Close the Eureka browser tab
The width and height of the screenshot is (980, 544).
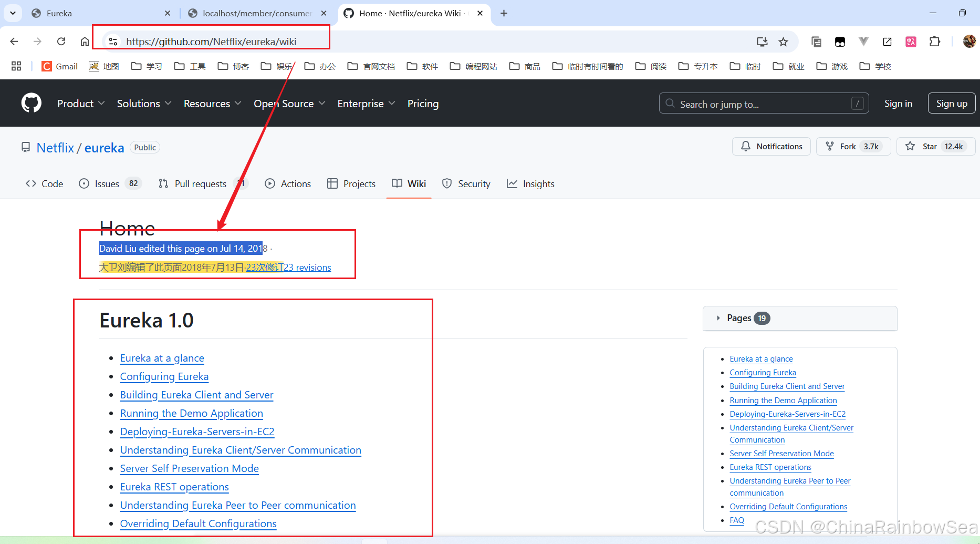[x=168, y=13]
